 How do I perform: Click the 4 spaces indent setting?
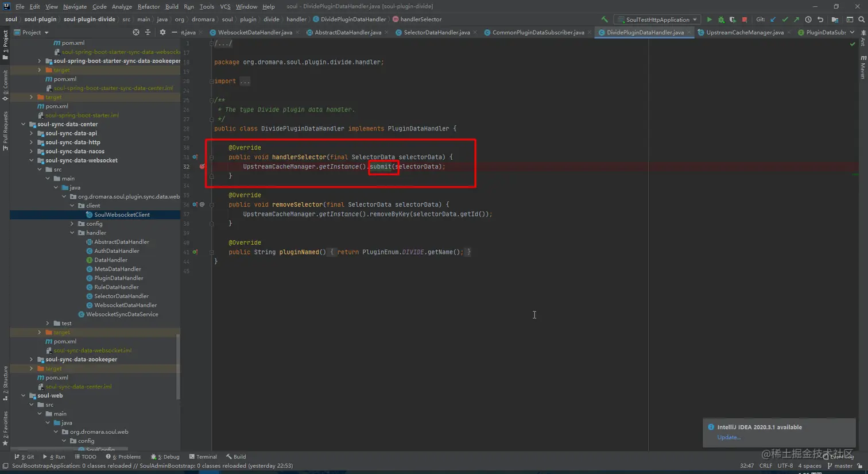tap(809, 466)
